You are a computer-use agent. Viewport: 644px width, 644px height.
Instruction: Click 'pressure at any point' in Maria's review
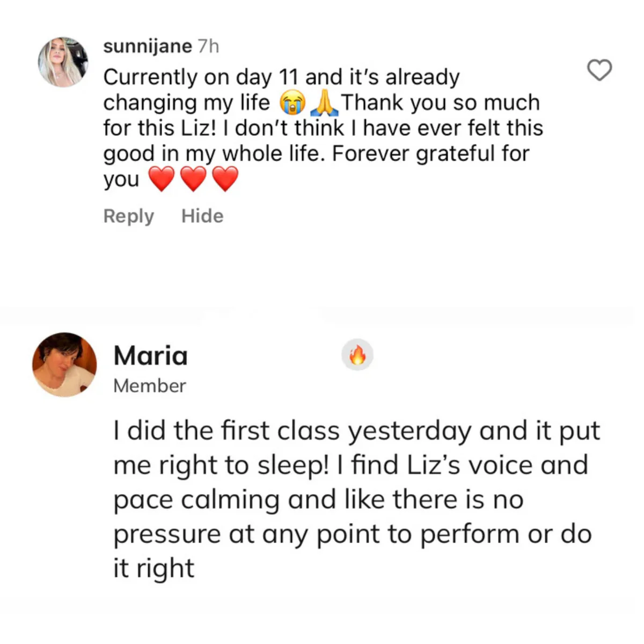point(263,534)
